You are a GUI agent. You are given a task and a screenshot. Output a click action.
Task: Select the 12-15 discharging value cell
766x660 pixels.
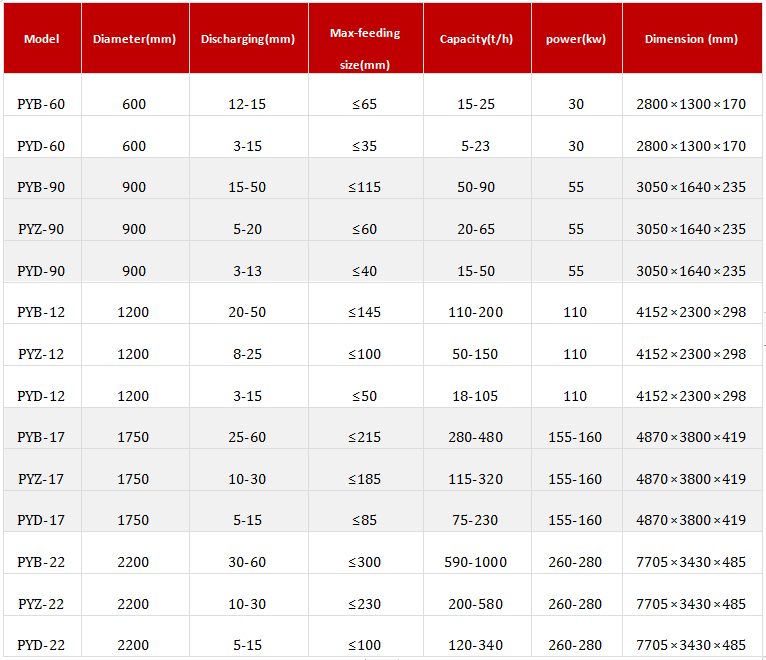click(247, 104)
